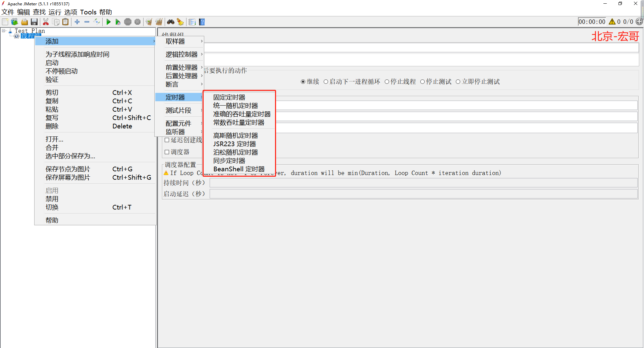Screen dimensions: 644x348
Task: Start the test with the green Run arrow
Action: click(x=108, y=22)
